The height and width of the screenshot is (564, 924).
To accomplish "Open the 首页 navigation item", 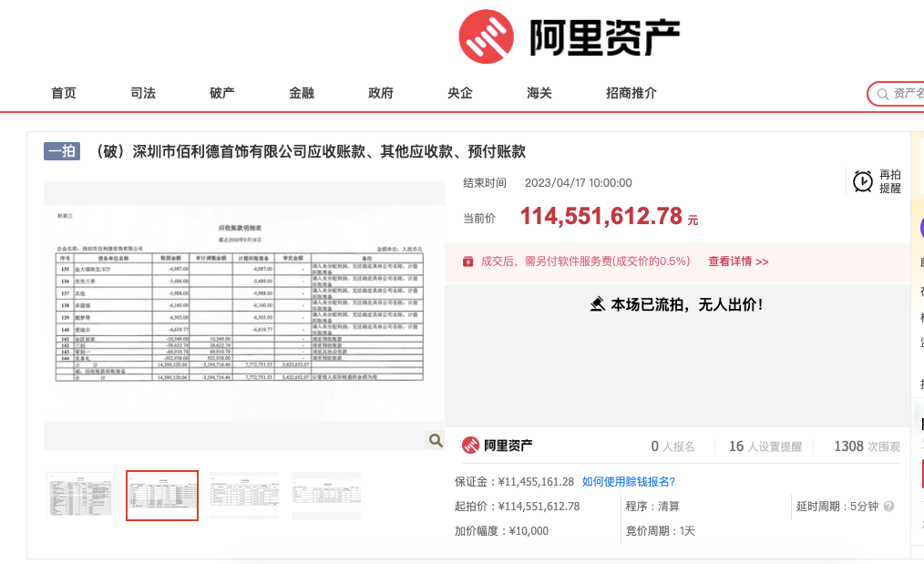I will pyautogui.click(x=63, y=93).
